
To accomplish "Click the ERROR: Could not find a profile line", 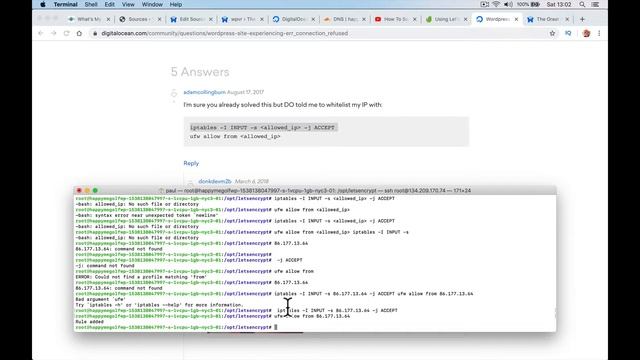I will pyautogui.click(x=141, y=277).
